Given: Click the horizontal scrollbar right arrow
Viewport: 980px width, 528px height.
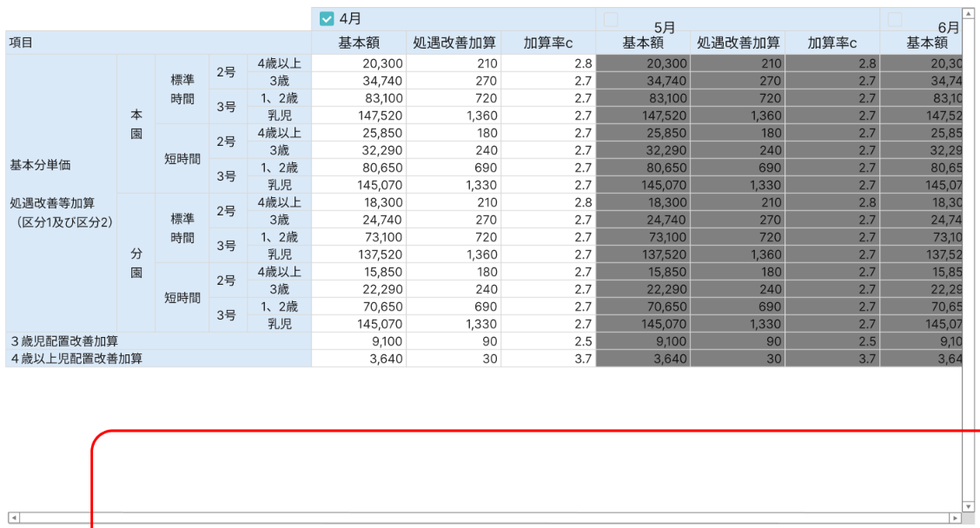Looking at the screenshot, I should (x=957, y=518).
